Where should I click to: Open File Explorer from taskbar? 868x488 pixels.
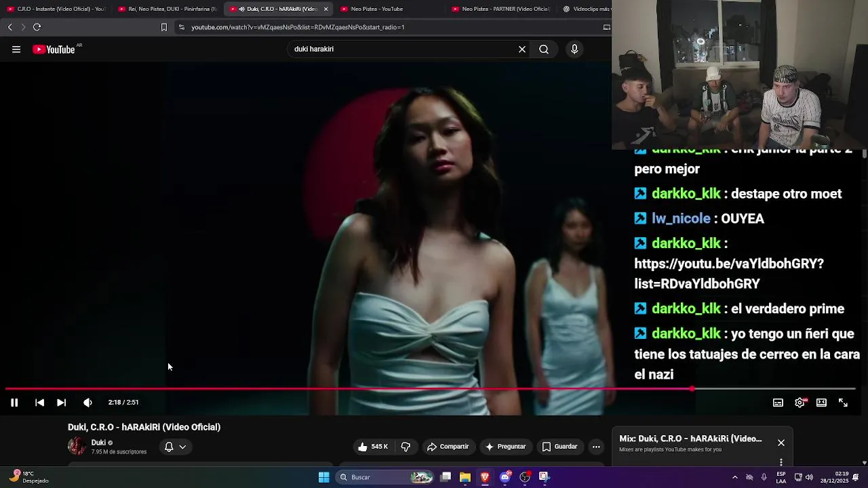[465, 477]
